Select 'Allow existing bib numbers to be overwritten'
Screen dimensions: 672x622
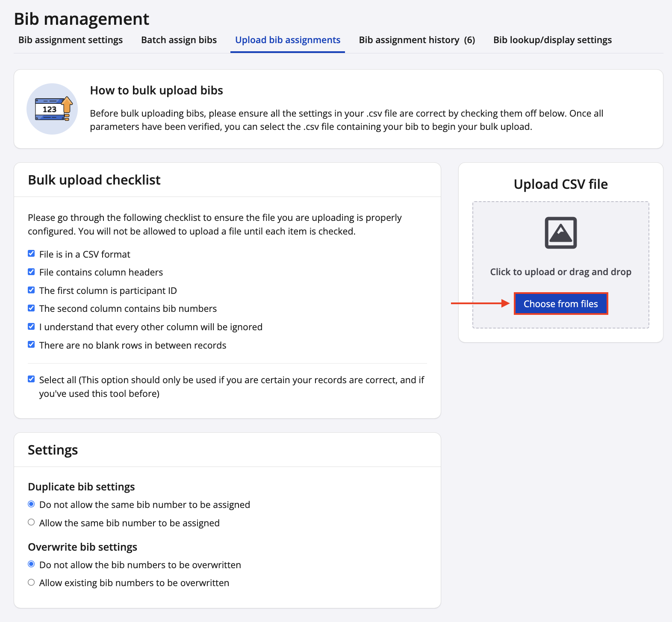coord(31,582)
